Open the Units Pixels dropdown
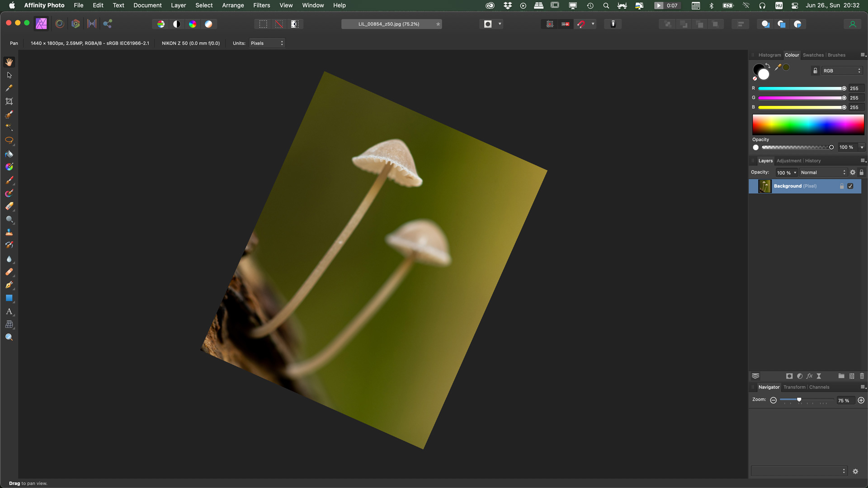This screenshot has width=868, height=488. [267, 43]
